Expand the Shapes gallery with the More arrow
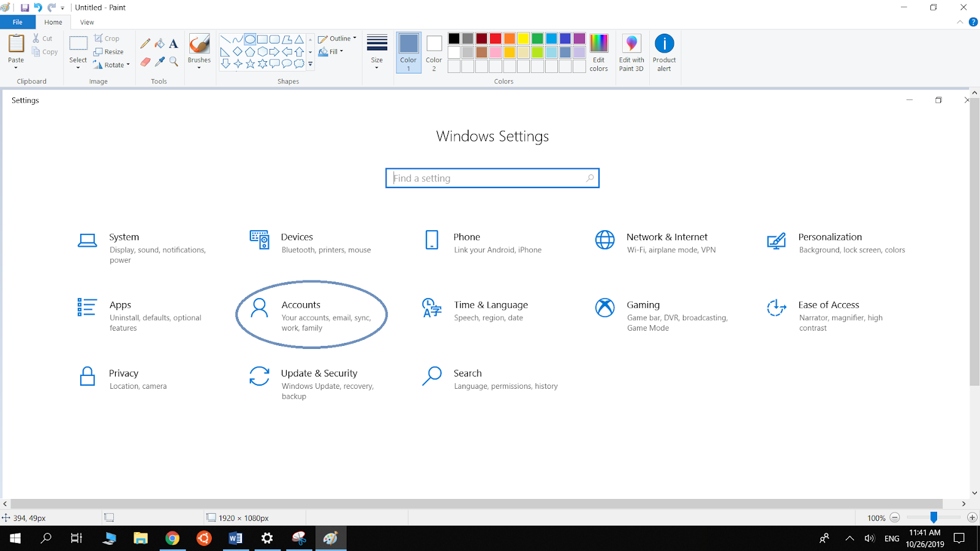 311,64
